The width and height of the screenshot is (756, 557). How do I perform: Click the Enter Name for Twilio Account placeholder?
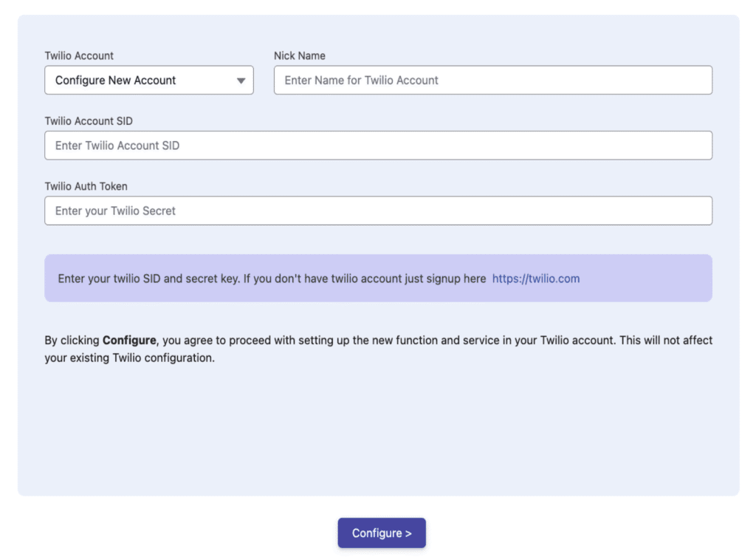point(361,81)
